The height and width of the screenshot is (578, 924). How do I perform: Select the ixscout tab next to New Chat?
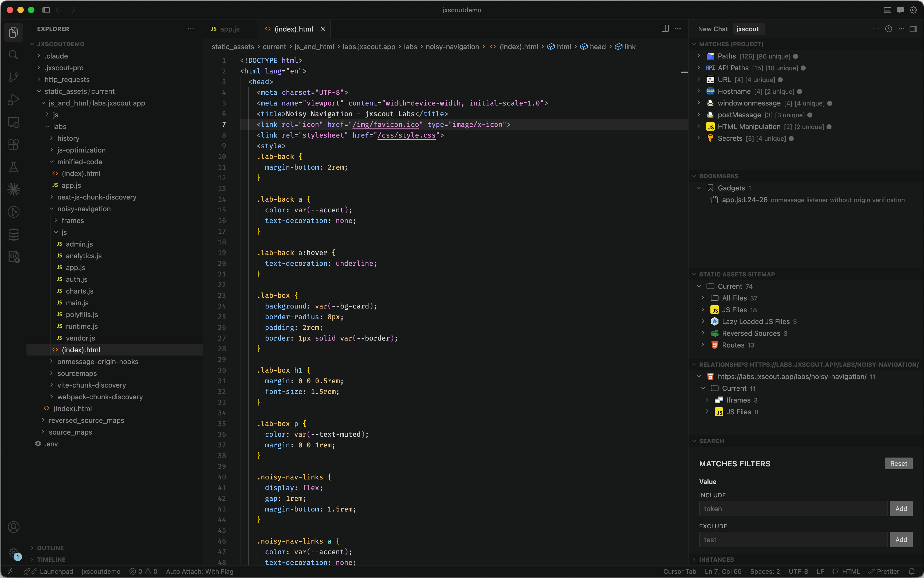point(748,29)
